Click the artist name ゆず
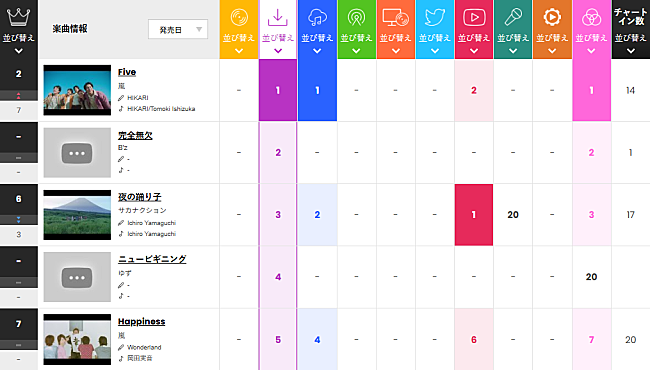650x370 pixels. tap(125, 273)
